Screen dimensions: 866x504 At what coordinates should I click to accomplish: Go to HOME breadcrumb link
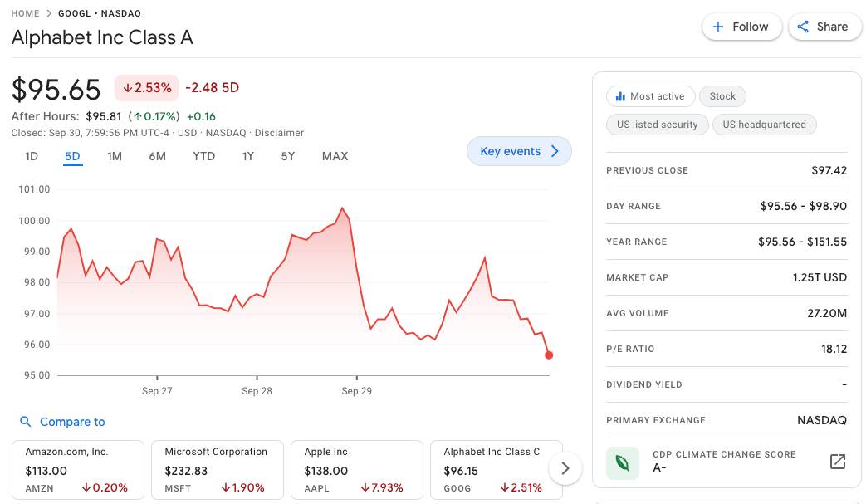pyautogui.click(x=25, y=13)
